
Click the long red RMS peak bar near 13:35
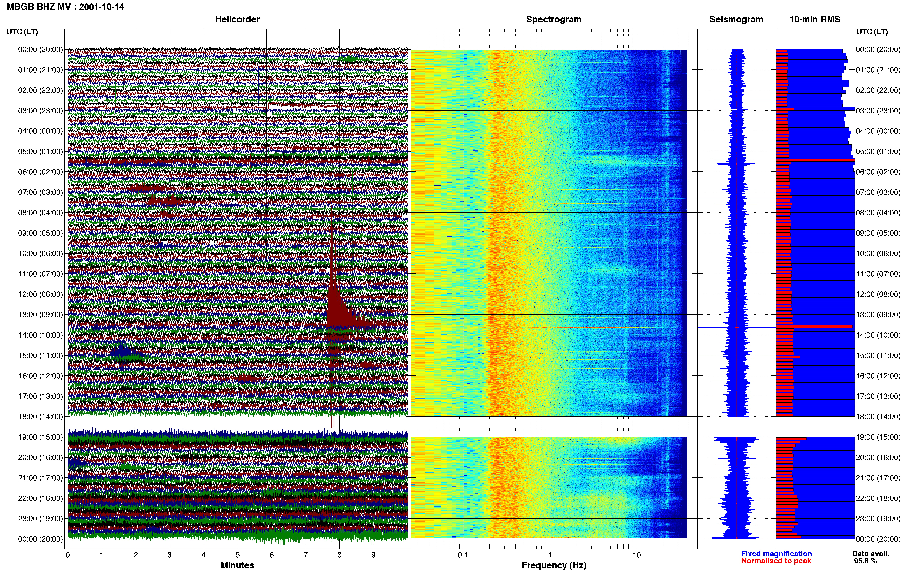pyautogui.click(x=814, y=326)
